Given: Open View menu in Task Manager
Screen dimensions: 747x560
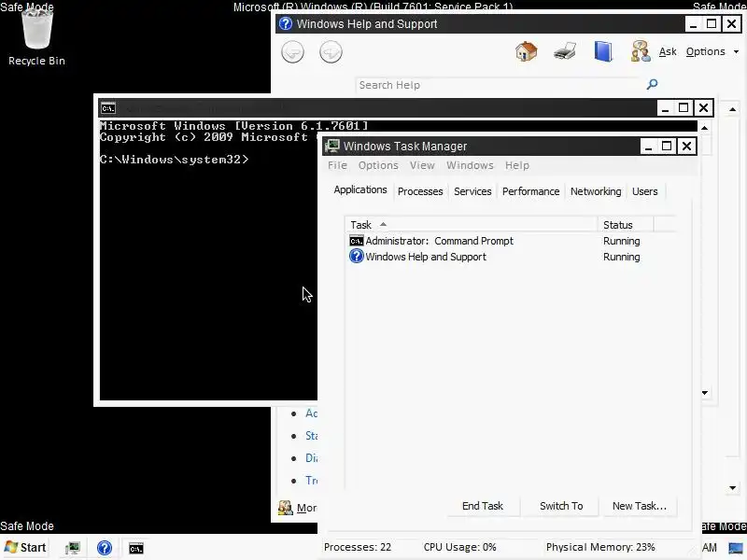Looking at the screenshot, I should tap(422, 165).
